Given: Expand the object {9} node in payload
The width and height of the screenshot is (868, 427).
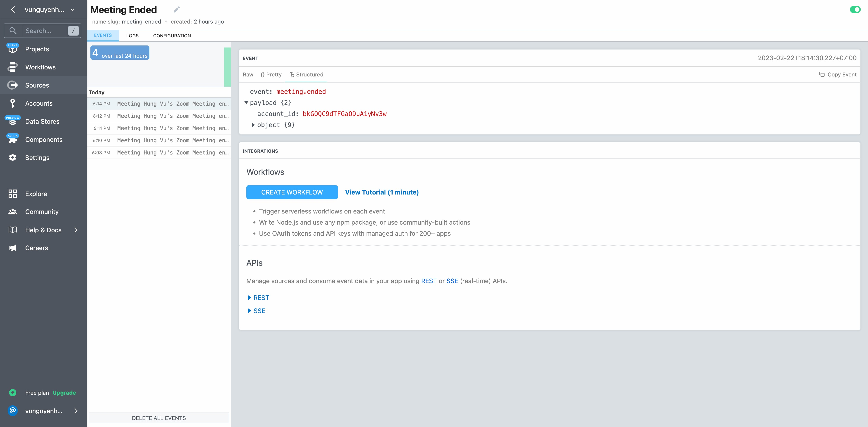Looking at the screenshot, I should click(253, 125).
